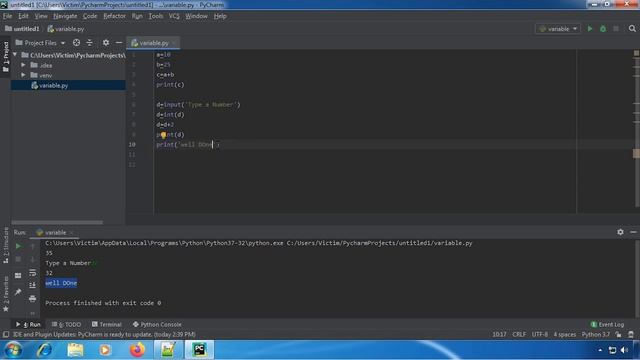Stop the process in the Run panel
The height and width of the screenshot is (360, 640).
coord(18,259)
